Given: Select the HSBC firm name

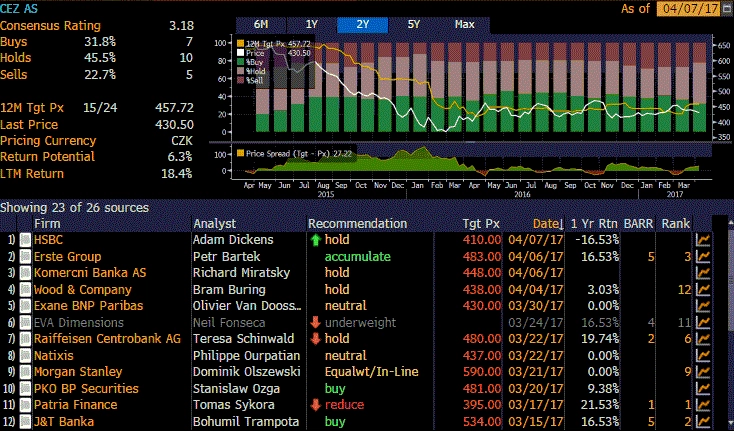Looking at the screenshot, I should [x=48, y=240].
